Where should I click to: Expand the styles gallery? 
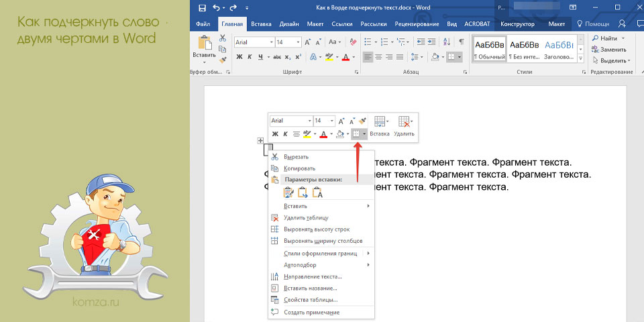pos(581,60)
